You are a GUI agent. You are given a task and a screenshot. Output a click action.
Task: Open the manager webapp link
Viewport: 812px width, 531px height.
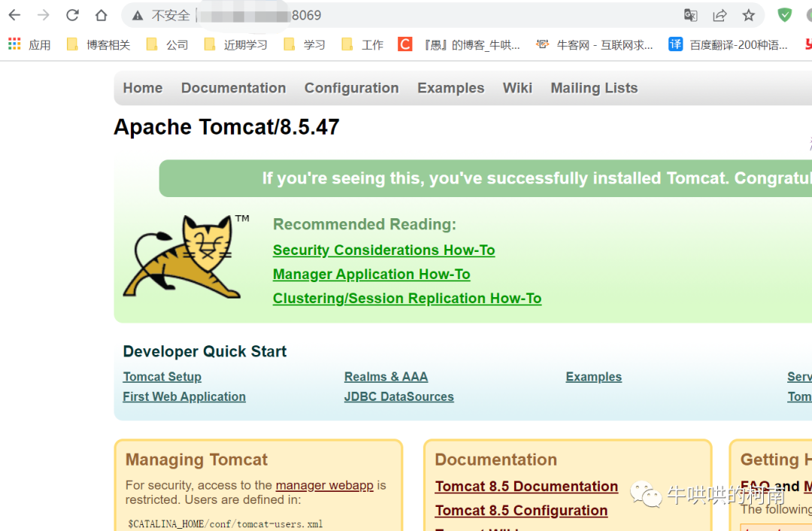point(325,485)
